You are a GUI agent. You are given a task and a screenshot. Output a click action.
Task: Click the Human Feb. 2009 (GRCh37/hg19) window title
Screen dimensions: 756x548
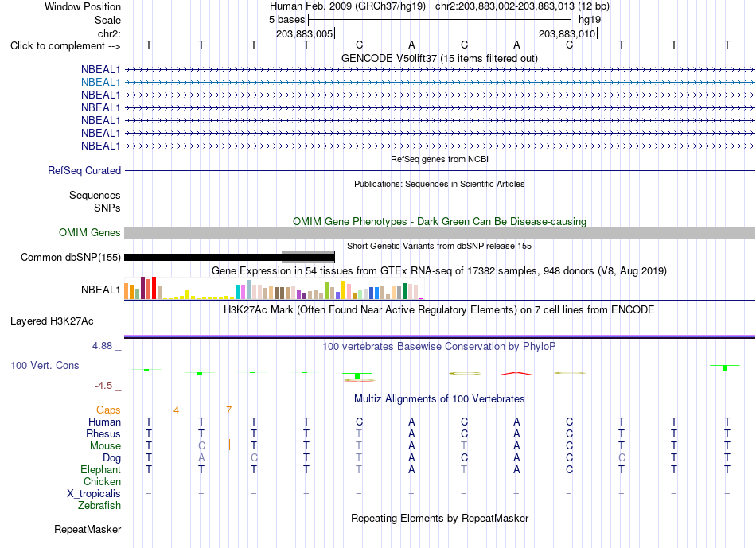click(348, 6)
